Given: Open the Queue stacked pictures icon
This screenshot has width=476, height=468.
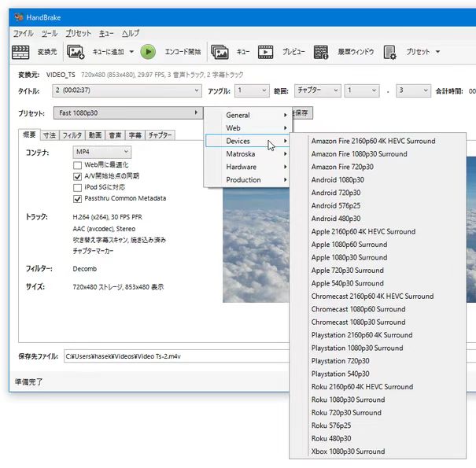Looking at the screenshot, I should 220,52.
